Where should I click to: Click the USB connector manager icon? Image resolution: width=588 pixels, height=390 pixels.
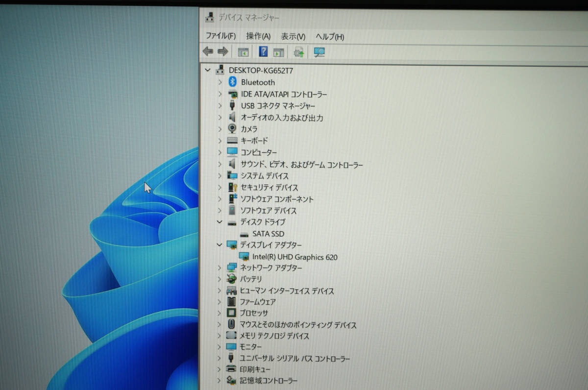click(x=232, y=106)
